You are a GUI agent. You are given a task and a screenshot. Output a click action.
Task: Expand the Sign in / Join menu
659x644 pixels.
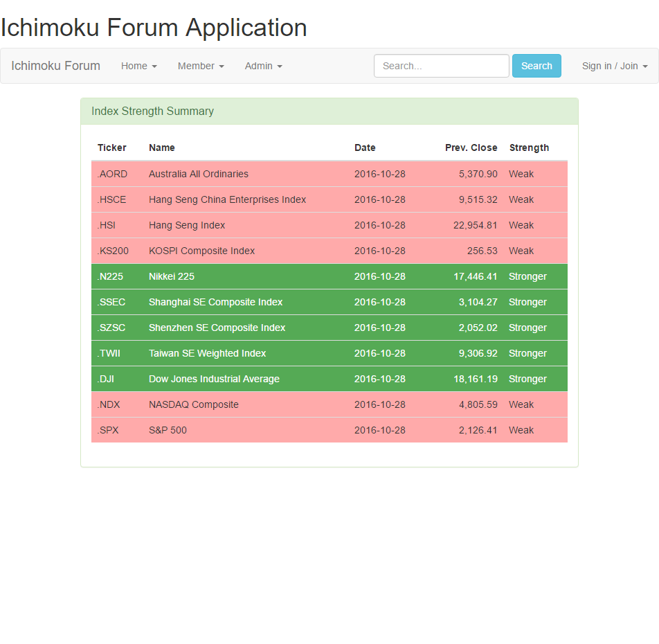click(614, 66)
